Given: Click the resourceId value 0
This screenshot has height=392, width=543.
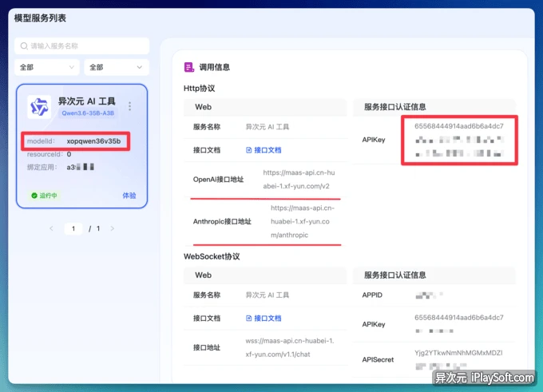Looking at the screenshot, I should click(69, 154).
